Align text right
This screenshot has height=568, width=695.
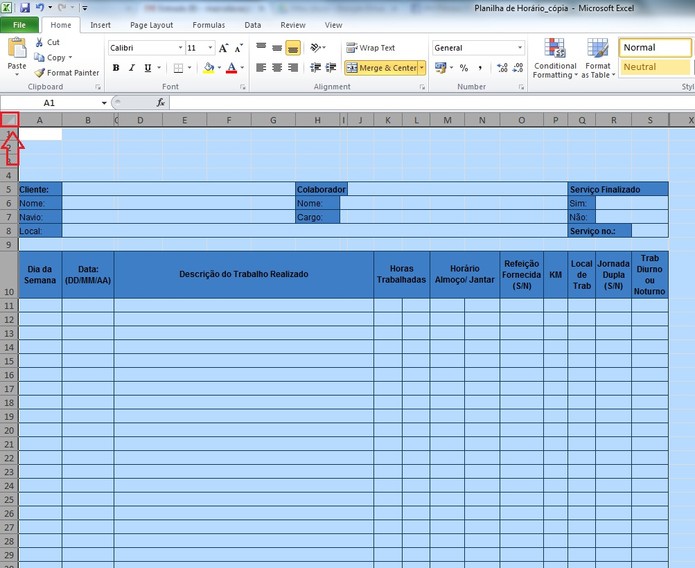click(293, 68)
